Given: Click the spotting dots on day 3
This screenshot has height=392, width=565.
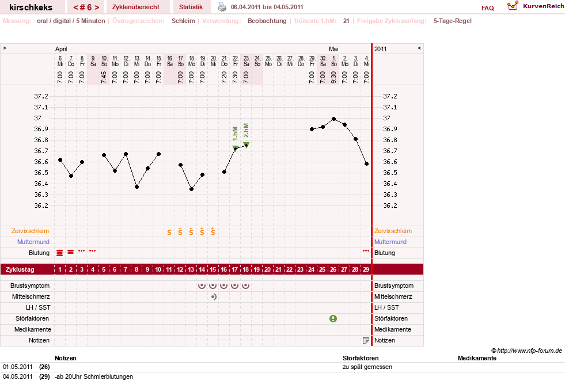Looking at the screenshot, I should click(81, 251).
